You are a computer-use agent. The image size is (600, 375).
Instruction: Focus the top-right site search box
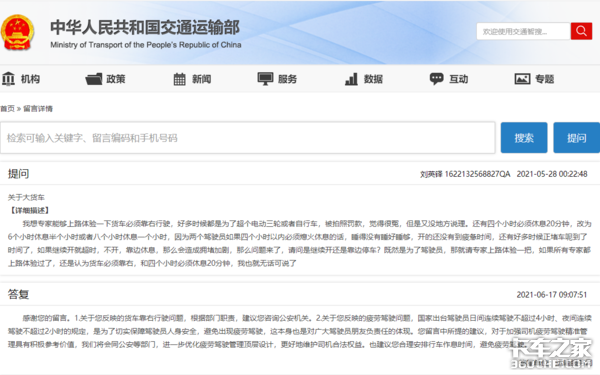[523, 31]
